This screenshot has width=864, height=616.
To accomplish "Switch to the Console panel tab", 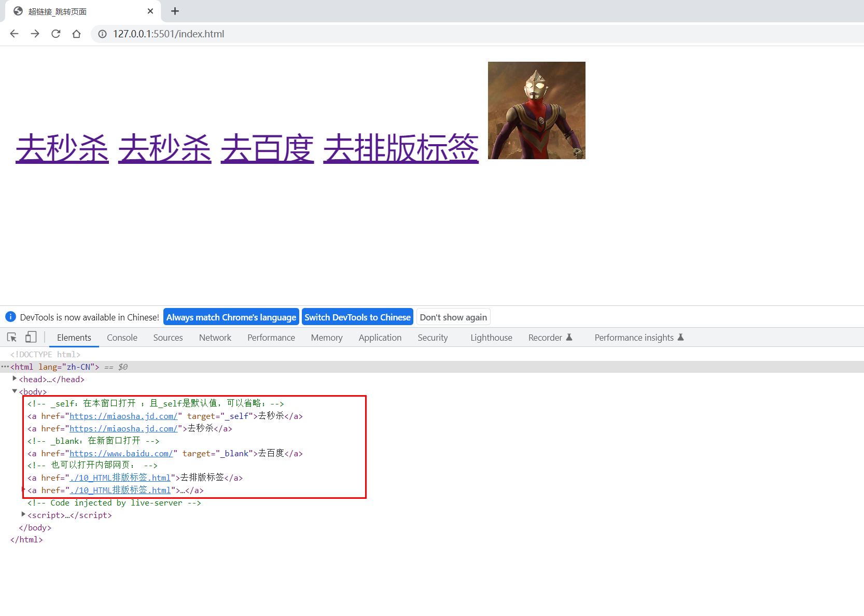I will tap(122, 338).
